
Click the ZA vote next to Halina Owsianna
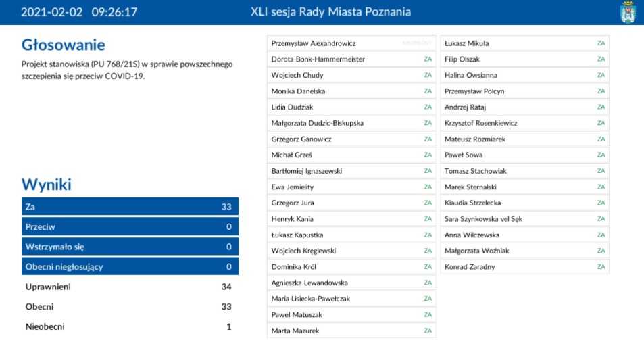[601, 75]
